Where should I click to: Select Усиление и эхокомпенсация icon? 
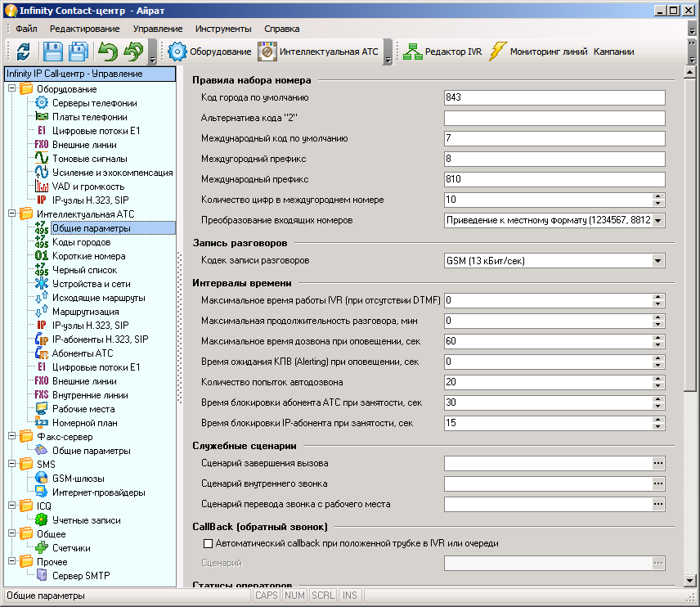coord(42,172)
